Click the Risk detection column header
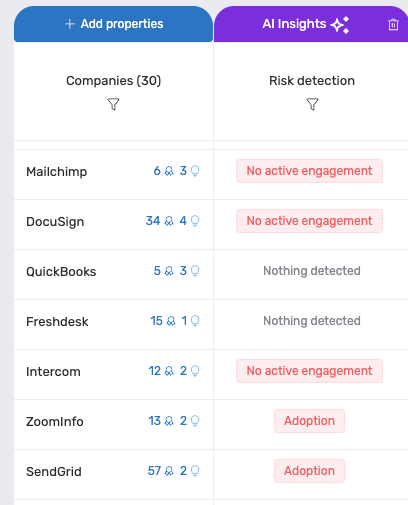Screen dimensions: 408x505 (312, 81)
